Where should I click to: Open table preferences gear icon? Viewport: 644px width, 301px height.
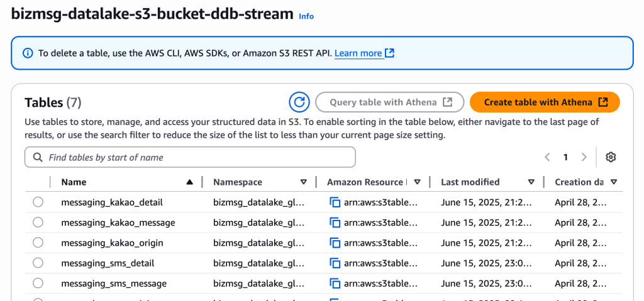[610, 157]
